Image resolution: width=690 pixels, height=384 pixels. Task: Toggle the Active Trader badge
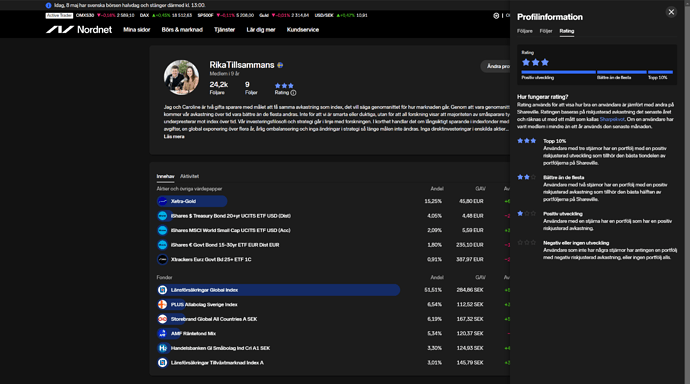(x=59, y=15)
